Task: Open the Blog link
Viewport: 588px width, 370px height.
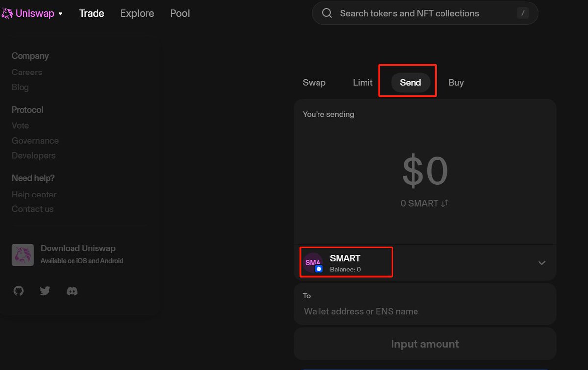Action: coord(20,87)
